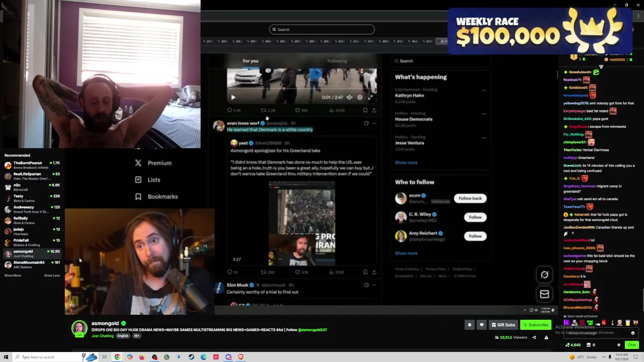Open Lists menu item
This screenshot has height=362, width=644.
147,180
